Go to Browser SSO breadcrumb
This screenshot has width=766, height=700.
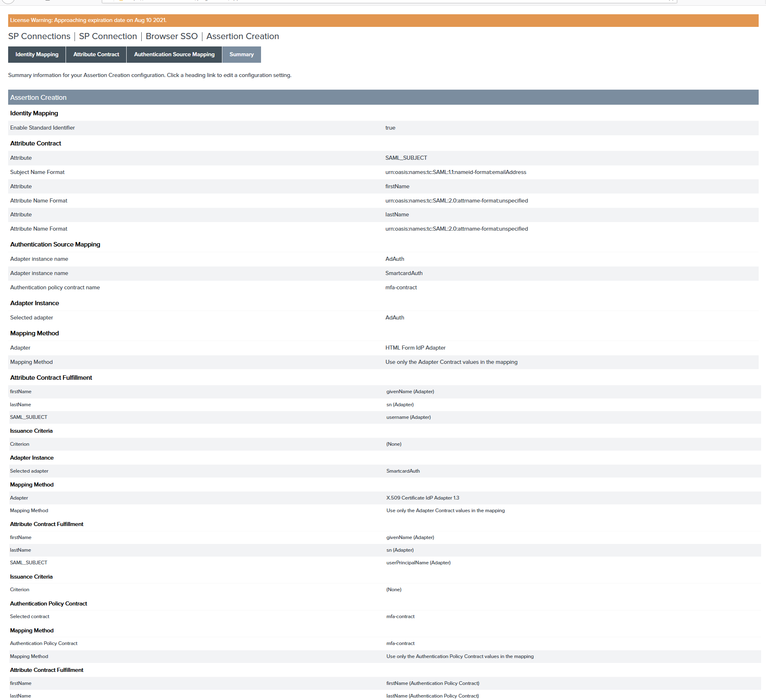(x=171, y=36)
